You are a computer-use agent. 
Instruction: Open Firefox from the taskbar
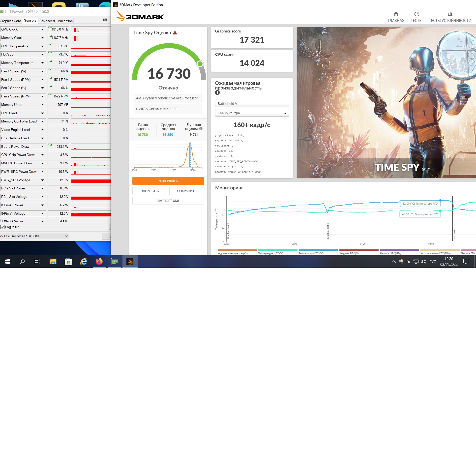pos(99,262)
